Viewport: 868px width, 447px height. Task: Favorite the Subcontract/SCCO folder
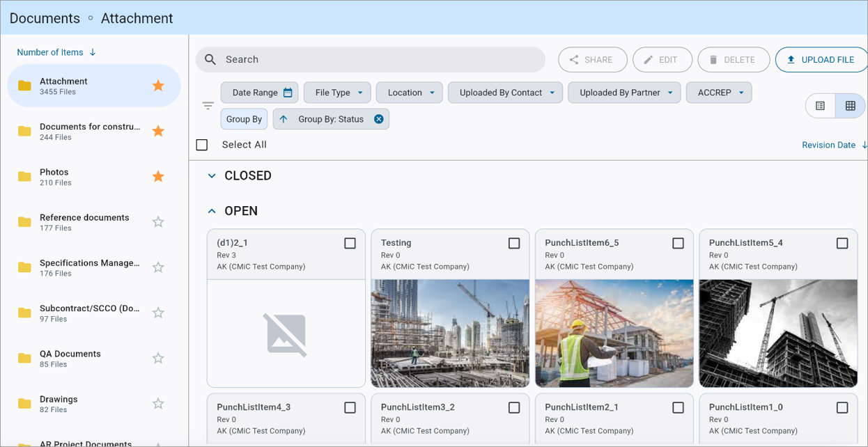point(158,313)
